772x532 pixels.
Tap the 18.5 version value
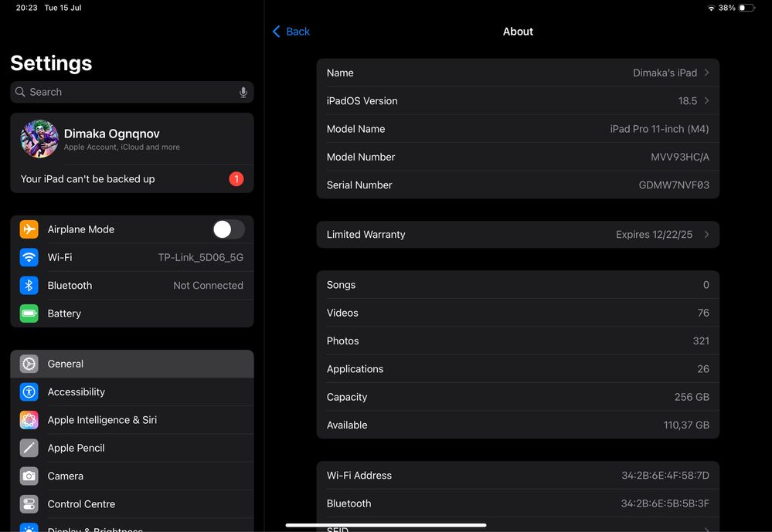687,101
